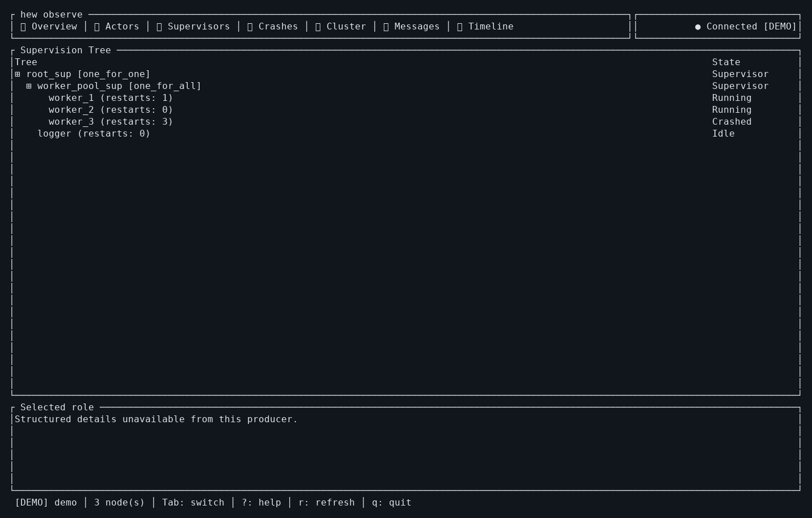Screen dimensions: 812x518
Task: Click the r: refresh hint
Action: coord(327,503)
